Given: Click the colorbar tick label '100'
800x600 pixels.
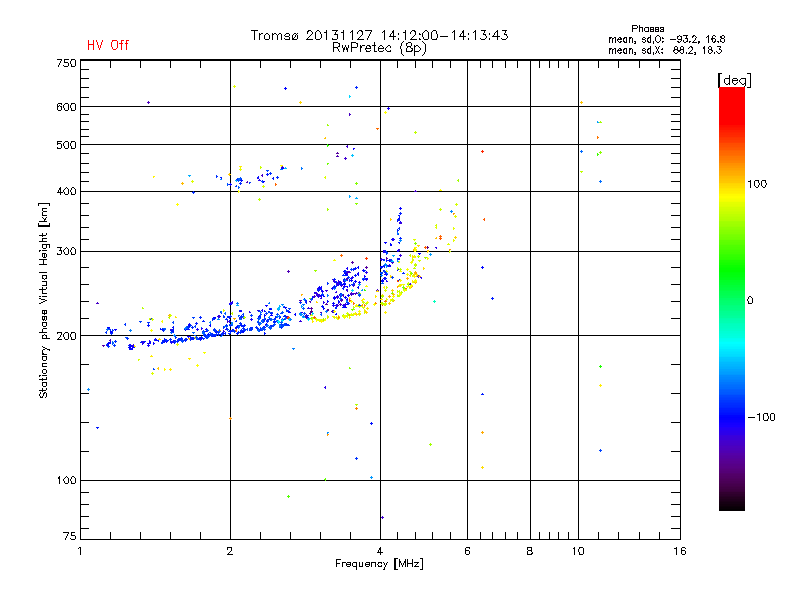Looking at the screenshot, I should (757, 184).
